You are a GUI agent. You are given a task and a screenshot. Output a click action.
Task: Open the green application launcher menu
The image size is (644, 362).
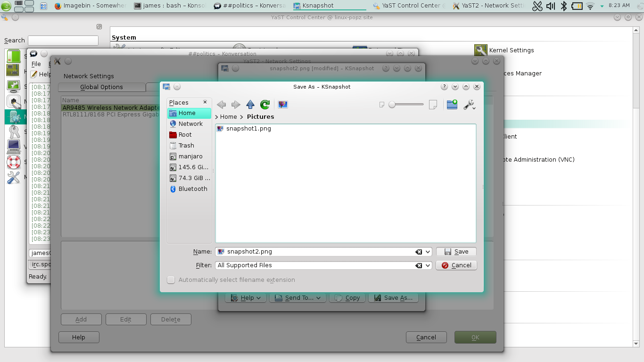(6, 6)
